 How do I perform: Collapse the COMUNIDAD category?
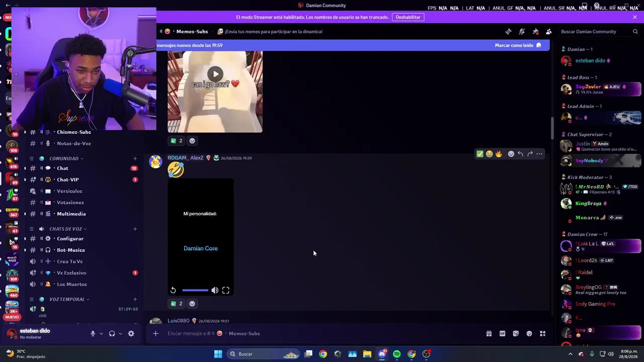[64, 158]
